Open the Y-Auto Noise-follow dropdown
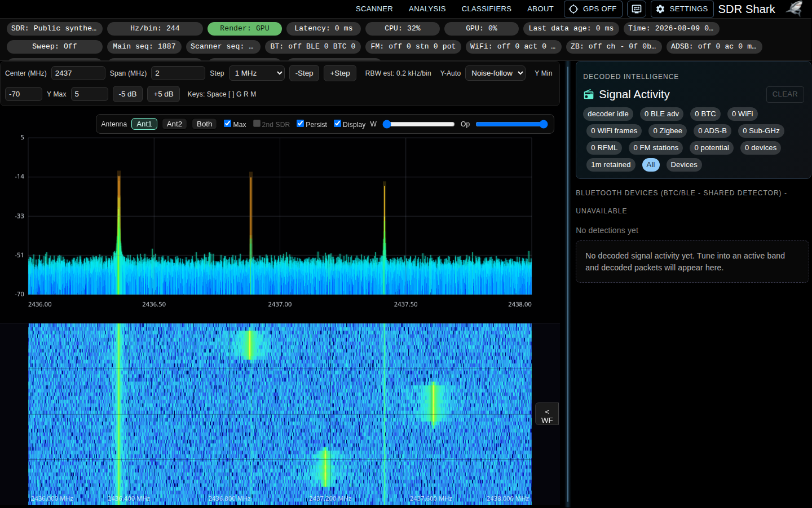This screenshot has height=508, width=812. (495, 73)
